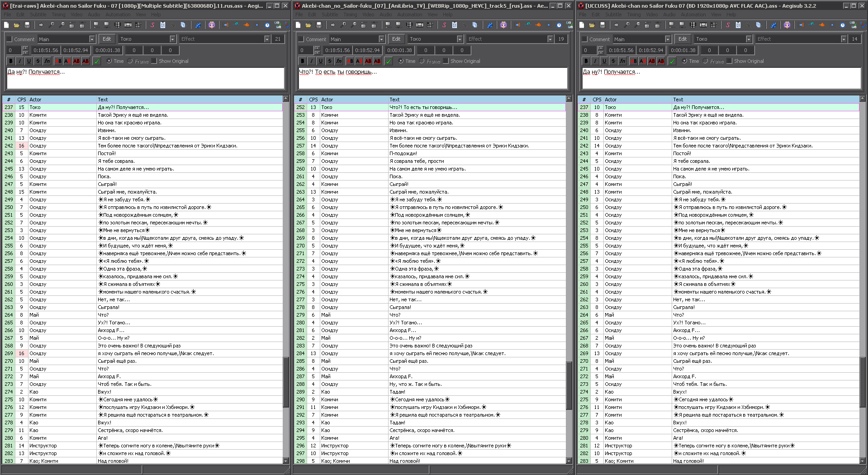Image resolution: width=868 pixels, height=475 pixels.
Task: Click New subtitles icon in Erai-raws window
Action: tap(6, 25)
